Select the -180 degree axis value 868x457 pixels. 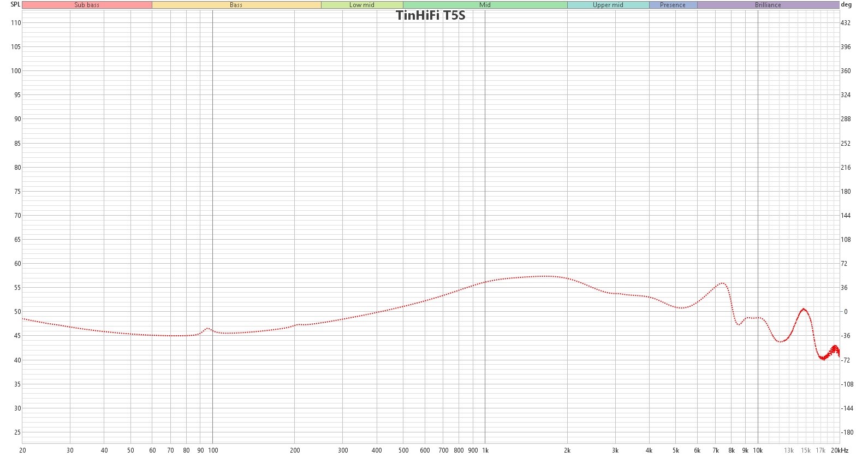[x=847, y=432]
